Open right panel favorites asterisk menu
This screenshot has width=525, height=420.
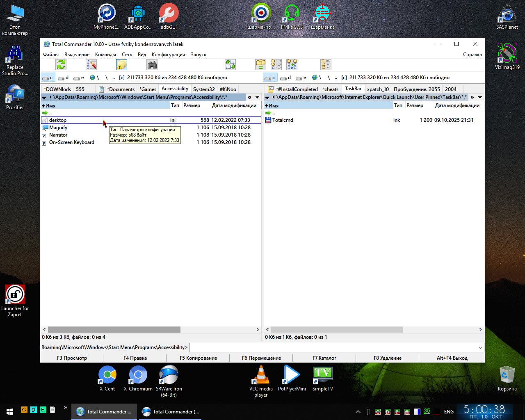pos(472,98)
